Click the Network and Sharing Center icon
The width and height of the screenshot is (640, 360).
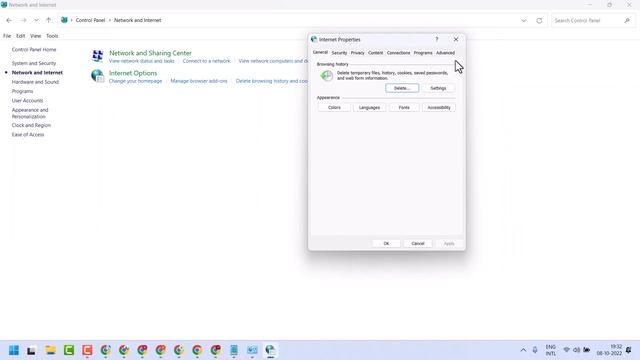(x=98, y=56)
